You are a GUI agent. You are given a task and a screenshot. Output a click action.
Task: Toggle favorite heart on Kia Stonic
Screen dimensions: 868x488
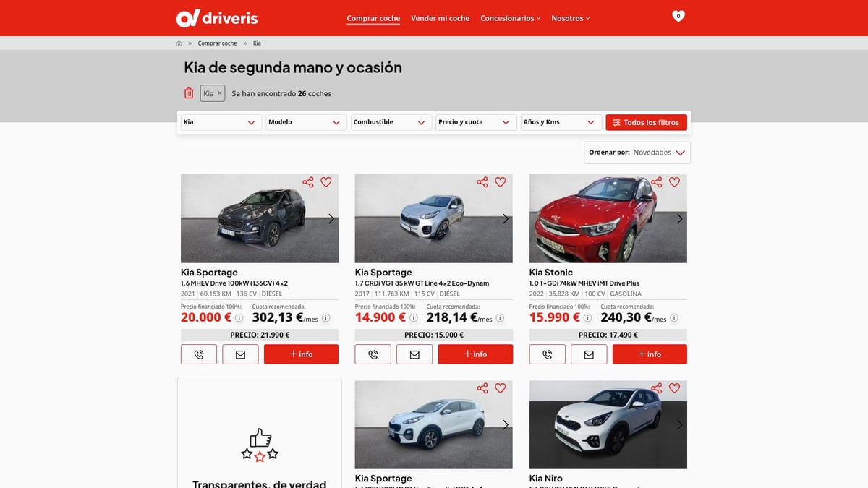(674, 182)
